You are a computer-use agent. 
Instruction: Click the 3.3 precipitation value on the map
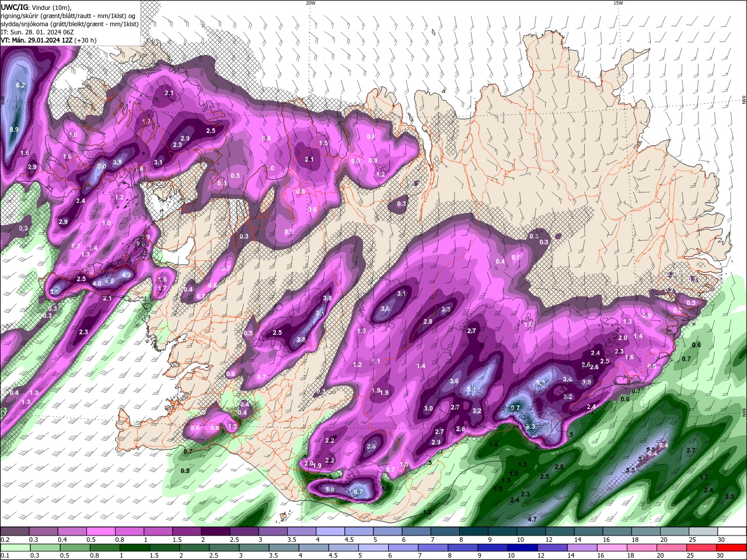[446, 309]
